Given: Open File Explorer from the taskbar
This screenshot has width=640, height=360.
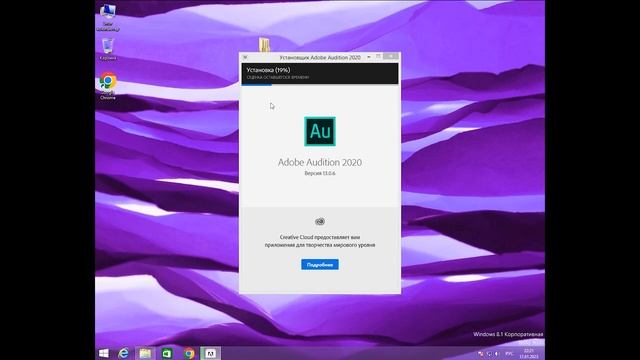Looking at the screenshot, I should [x=145, y=353].
